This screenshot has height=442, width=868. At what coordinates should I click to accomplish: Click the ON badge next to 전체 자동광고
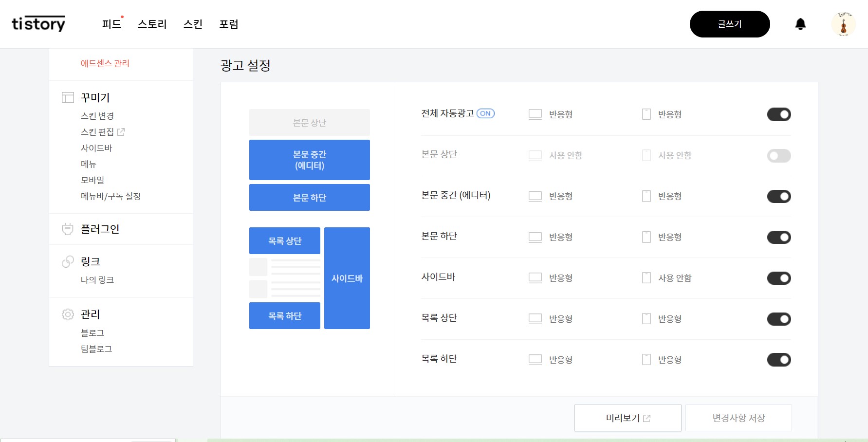[x=485, y=113]
